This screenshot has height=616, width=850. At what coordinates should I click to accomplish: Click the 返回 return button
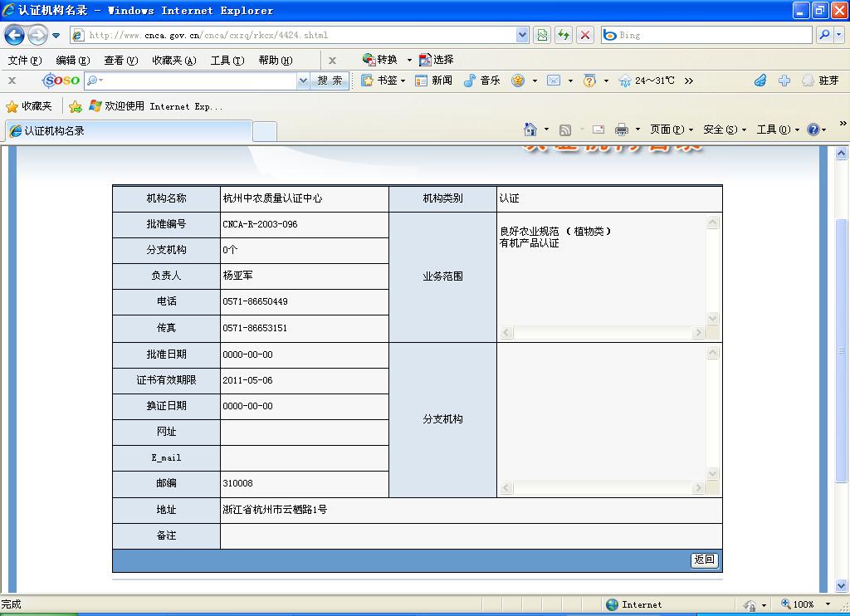coord(704,560)
